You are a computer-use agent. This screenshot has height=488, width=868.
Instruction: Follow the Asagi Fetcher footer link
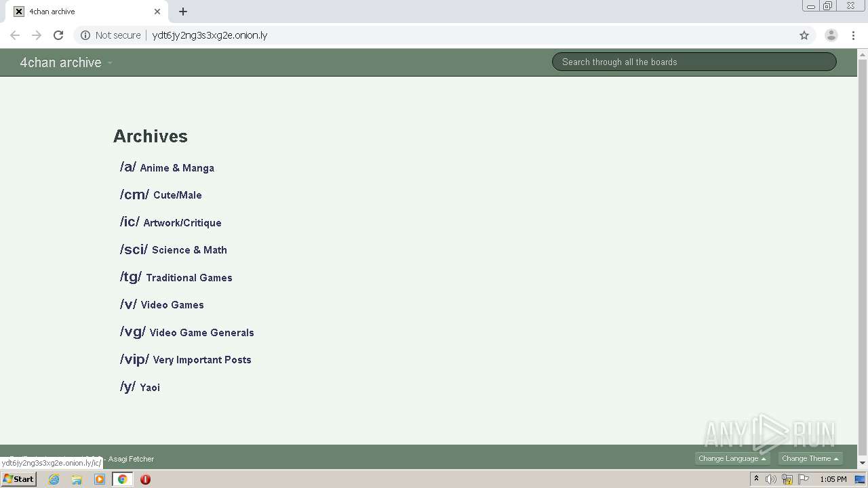(131, 459)
